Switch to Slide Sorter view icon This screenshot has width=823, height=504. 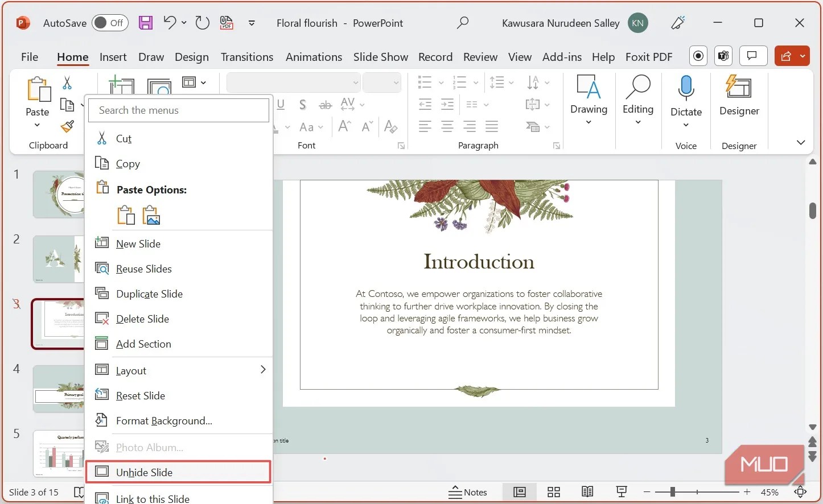(x=553, y=492)
